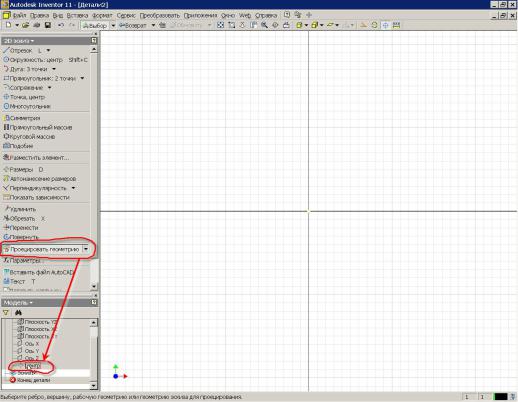The image size is (518, 402).
Task: Click the Разместить элемент button
Action: click(36, 158)
